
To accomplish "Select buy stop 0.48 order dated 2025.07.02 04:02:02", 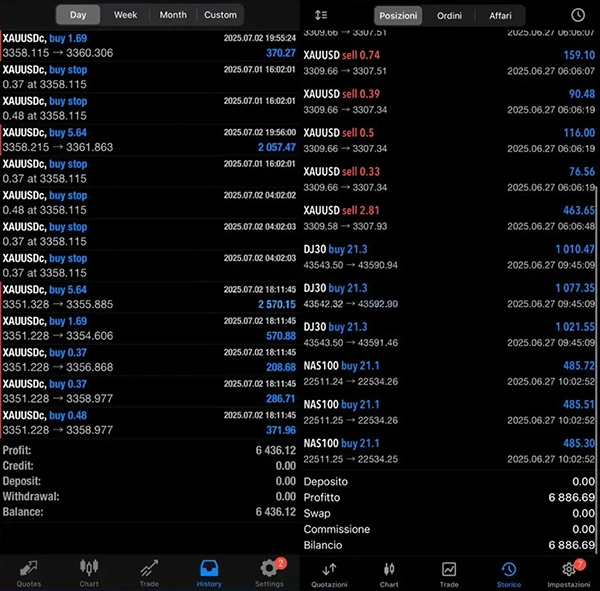I will point(149,202).
